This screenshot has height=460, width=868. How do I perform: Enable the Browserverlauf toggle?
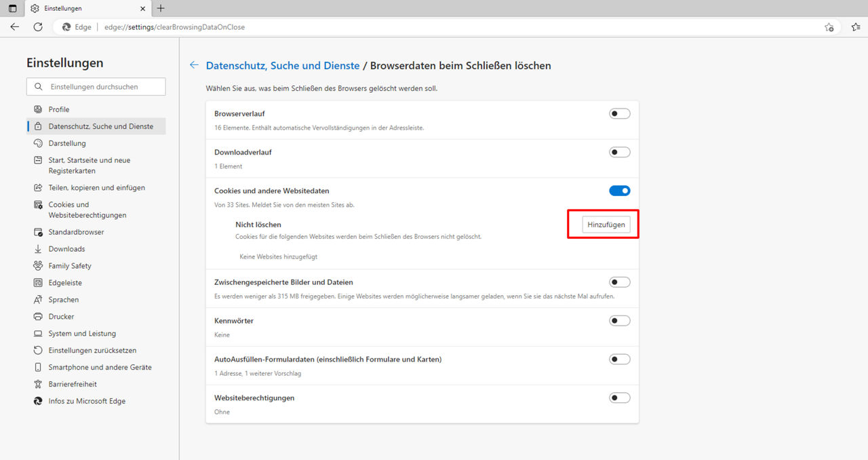pyautogui.click(x=619, y=113)
